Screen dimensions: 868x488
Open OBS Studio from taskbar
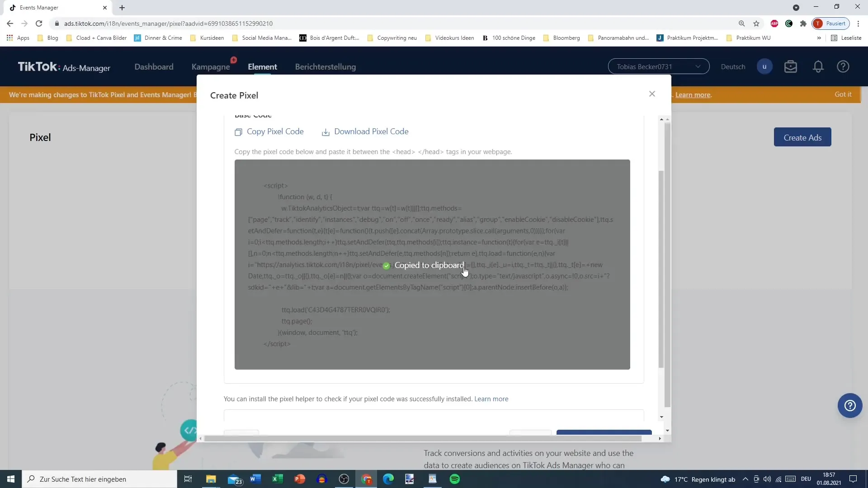point(344,479)
